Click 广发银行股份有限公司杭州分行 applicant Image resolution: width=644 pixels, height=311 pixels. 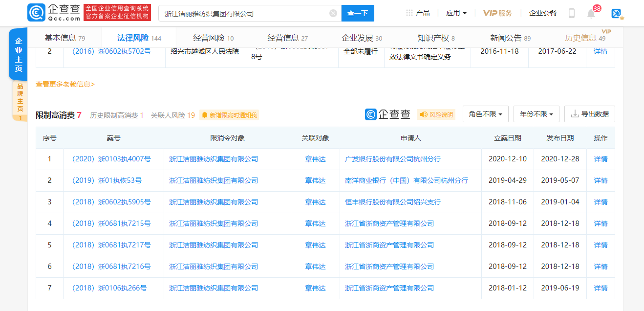393,159
